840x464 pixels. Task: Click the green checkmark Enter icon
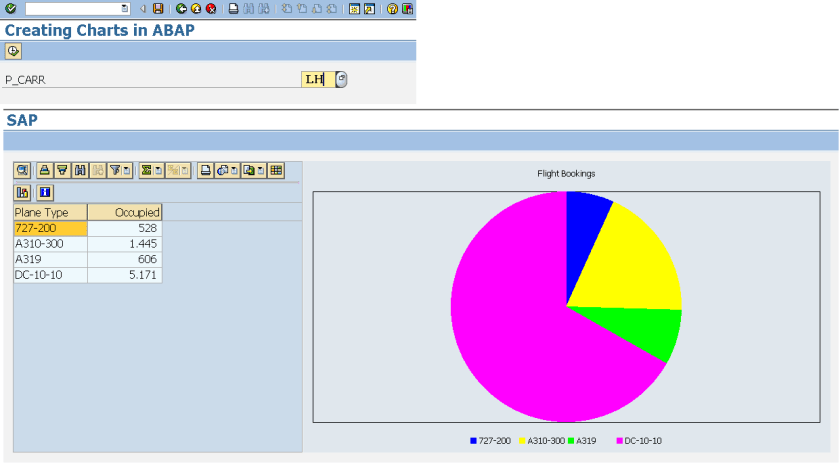tap(10, 9)
